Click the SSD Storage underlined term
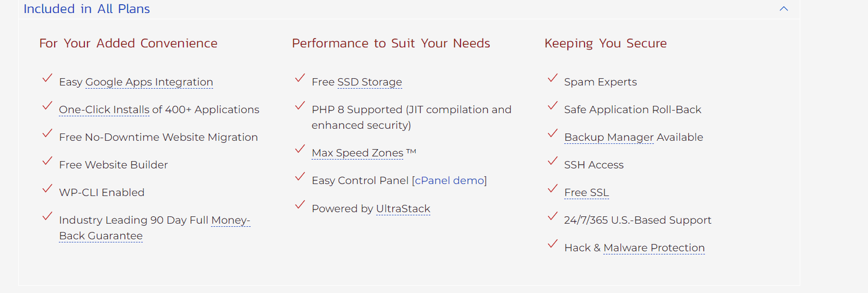The height and width of the screenshot is (293, 868). coord(369,82)
